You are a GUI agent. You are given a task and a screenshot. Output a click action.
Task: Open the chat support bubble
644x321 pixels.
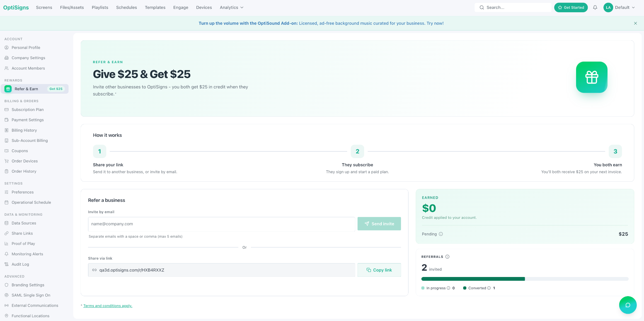pyautogui.click(x=628, y=305)
